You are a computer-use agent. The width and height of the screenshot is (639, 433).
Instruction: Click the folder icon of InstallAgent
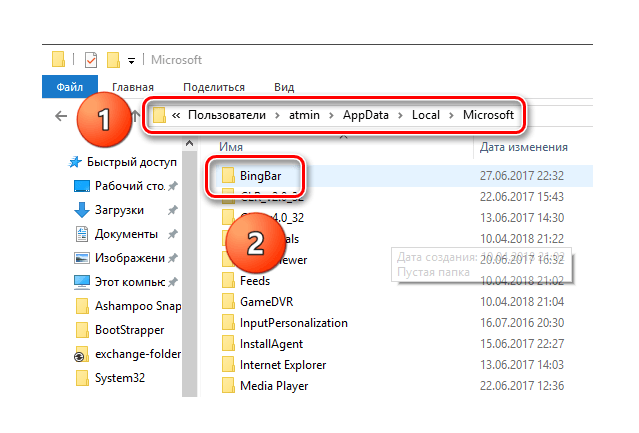(x=228, y=344)
